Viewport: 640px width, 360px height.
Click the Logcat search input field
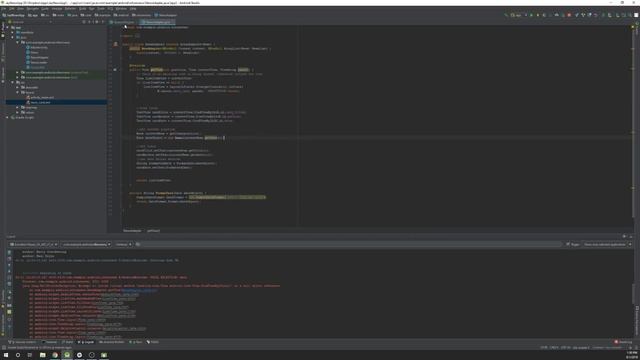[351, 244]
